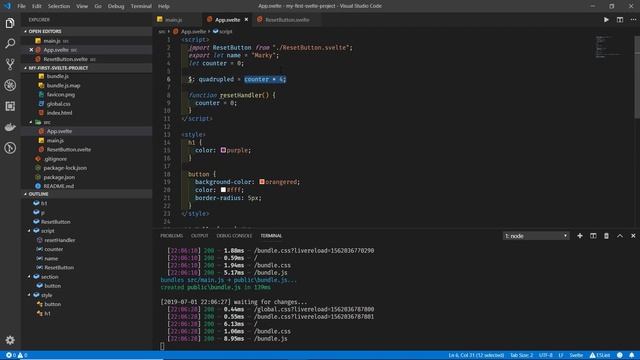Collapse the Outline section
This screenshot has width=640, height=360.
click(x=25, y=194)
